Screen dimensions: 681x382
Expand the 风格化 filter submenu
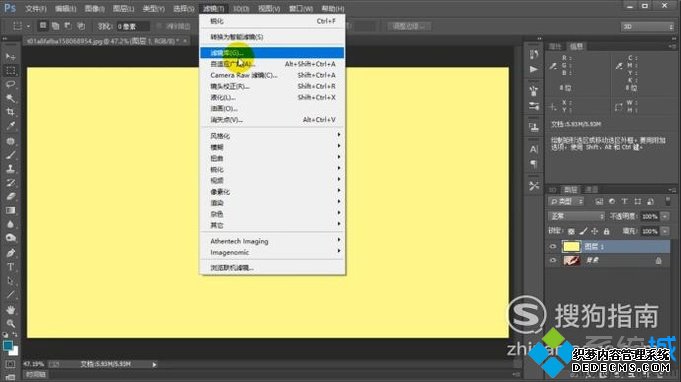click(x=272, y=136)
